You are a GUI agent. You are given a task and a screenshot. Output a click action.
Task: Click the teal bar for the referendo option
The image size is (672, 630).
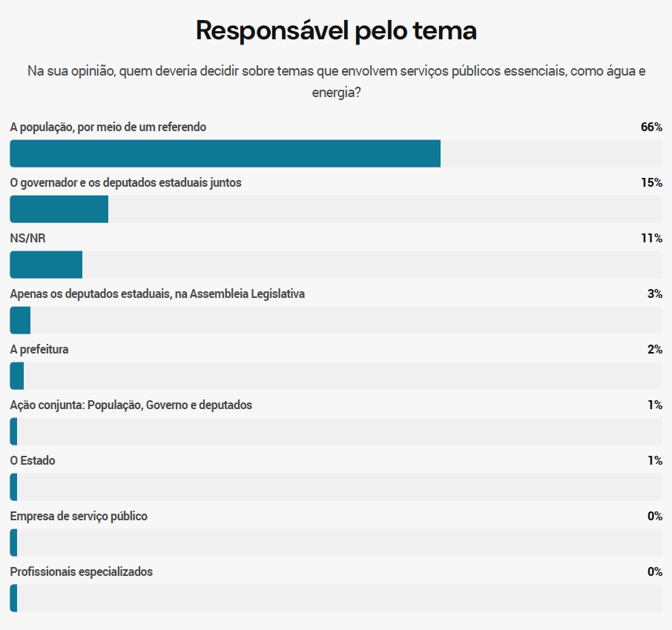225,153
